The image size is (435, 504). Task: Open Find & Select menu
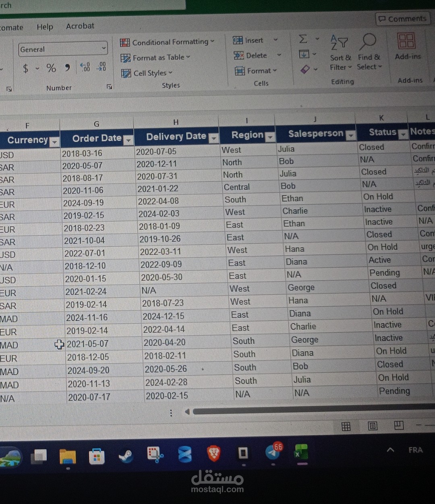click(369, 52)
